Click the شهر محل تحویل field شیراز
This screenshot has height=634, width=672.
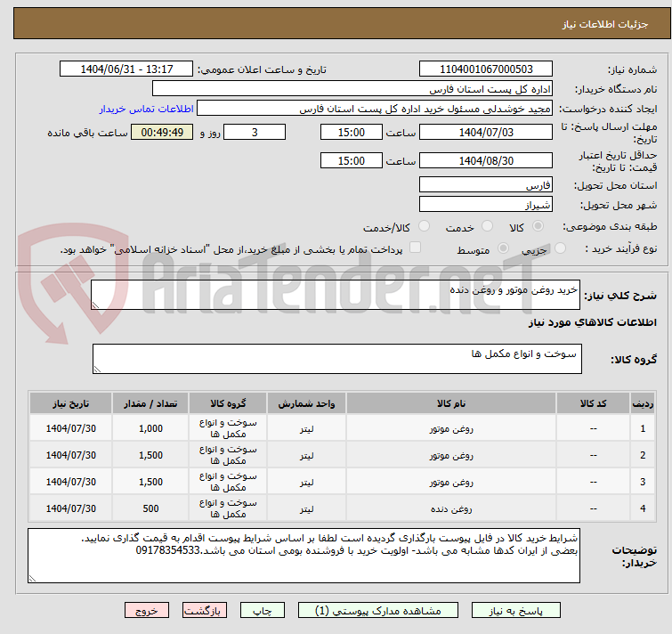click(x=486, y=205)
